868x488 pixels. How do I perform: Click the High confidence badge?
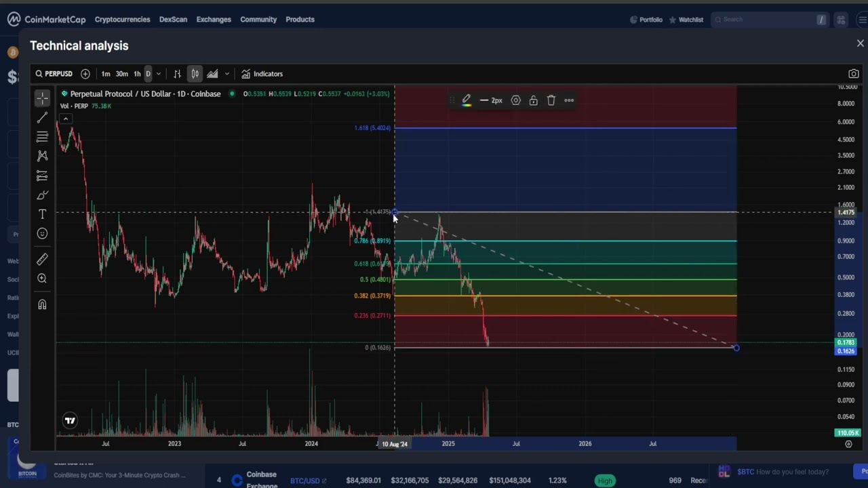click(604, 481)
